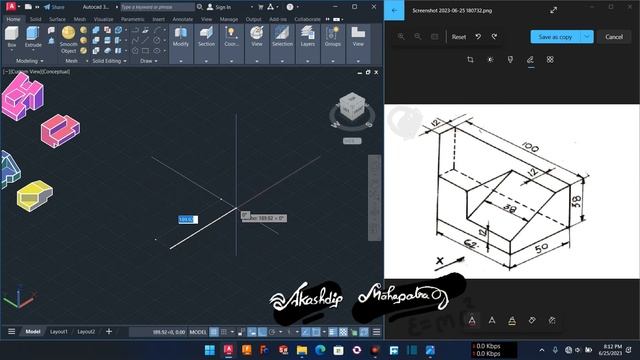Click the ViewCube in the drawing area
The image size is (640, 360).
(x=352, y=107)
